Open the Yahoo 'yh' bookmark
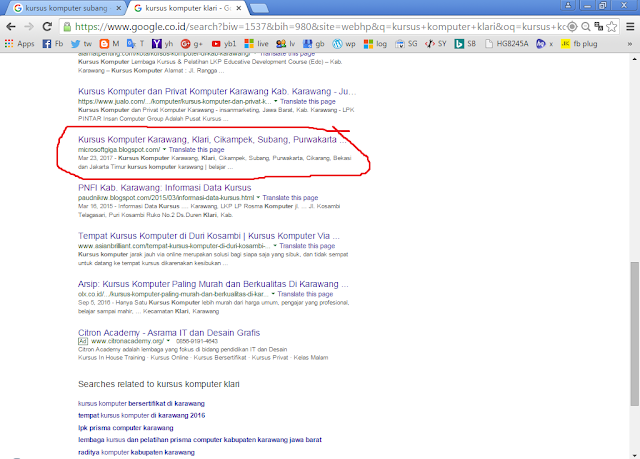This screenshot has height=459, width=640. pos(162,44)
